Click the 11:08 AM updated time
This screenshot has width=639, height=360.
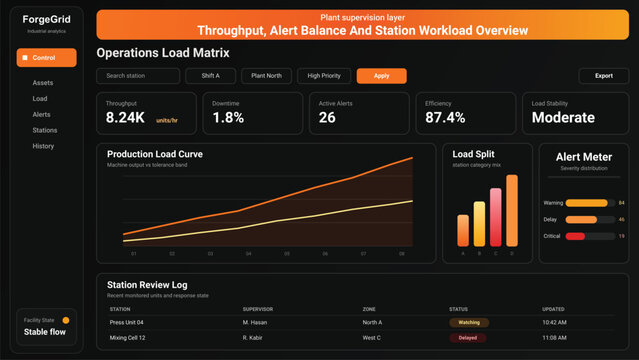click(554, 338)
